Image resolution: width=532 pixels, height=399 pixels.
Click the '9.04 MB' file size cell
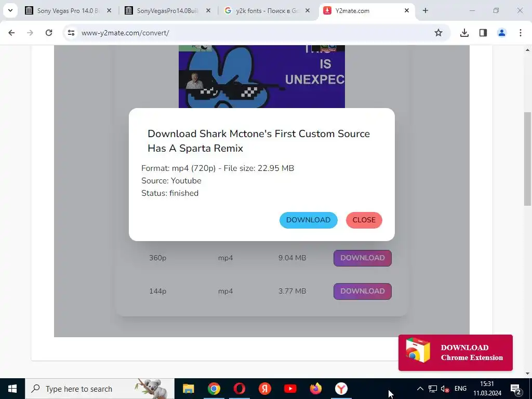pos(292,258)
